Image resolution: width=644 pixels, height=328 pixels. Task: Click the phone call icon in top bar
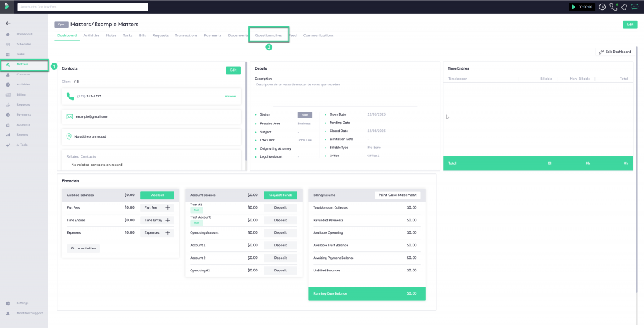(x=613, y=7)
